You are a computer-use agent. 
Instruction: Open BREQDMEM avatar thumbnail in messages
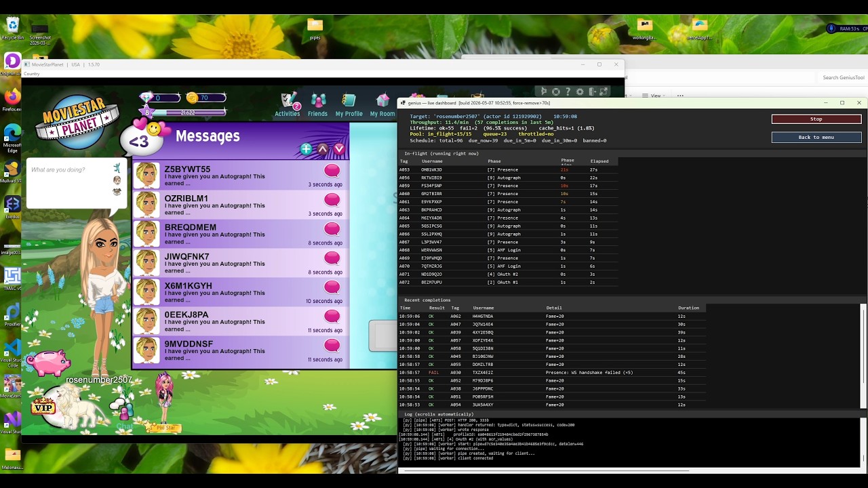[147, 234]
